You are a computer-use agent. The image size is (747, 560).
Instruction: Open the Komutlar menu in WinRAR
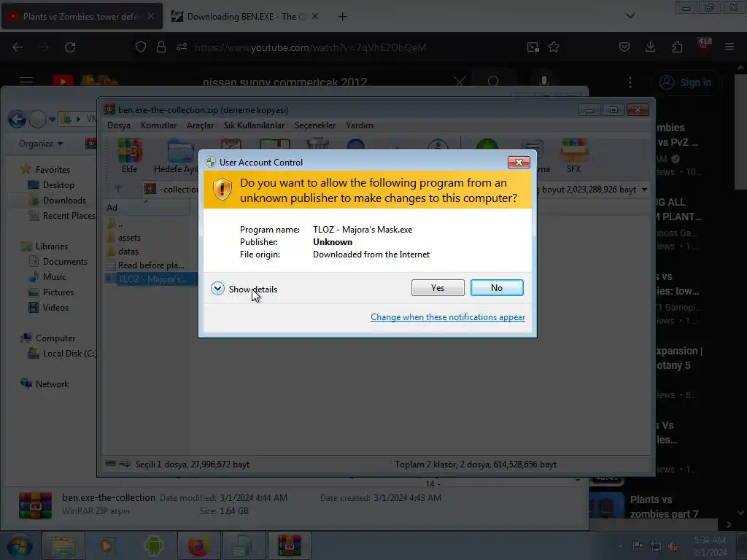(x=158, y=125)
